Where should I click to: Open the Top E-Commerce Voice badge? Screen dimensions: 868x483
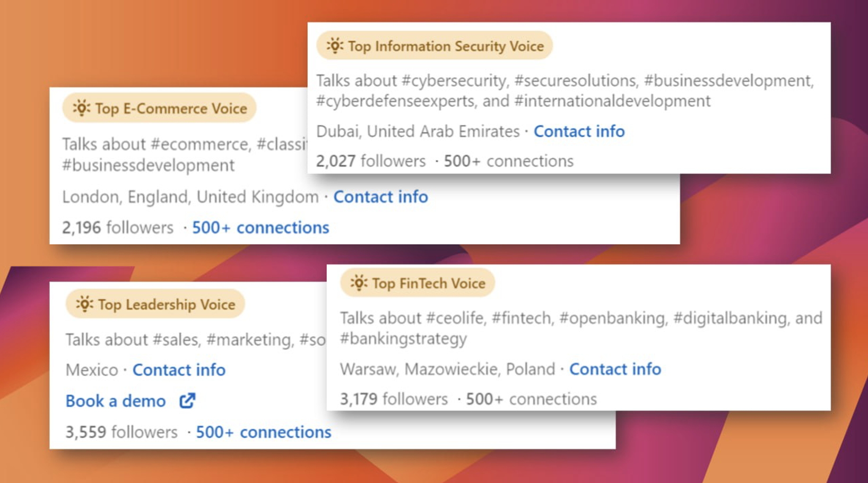point(159,108)
